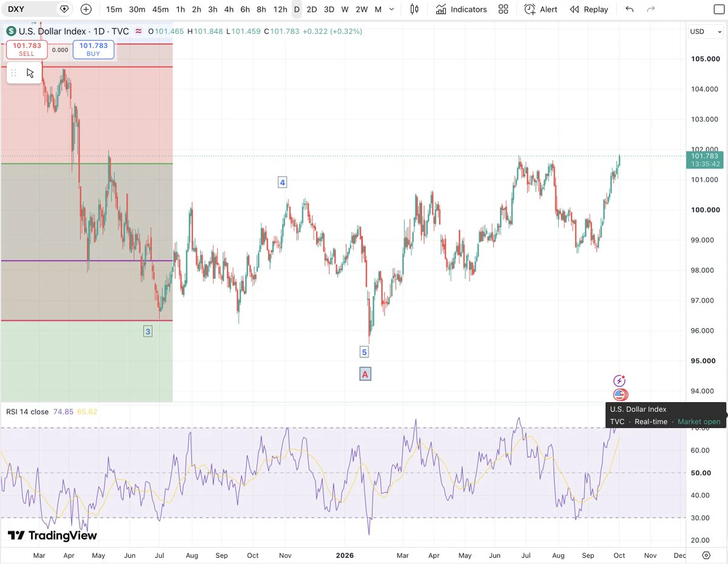Click the U.S. Dollar Index dollar logo
The width and height of the screenshot is (728, 564).
tap(11, 32)
